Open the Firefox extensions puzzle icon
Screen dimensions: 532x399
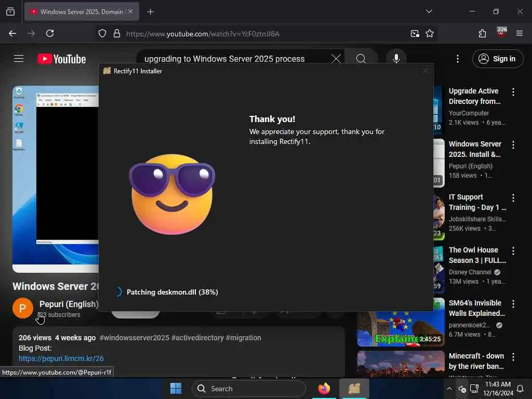[x=482, y=33]
